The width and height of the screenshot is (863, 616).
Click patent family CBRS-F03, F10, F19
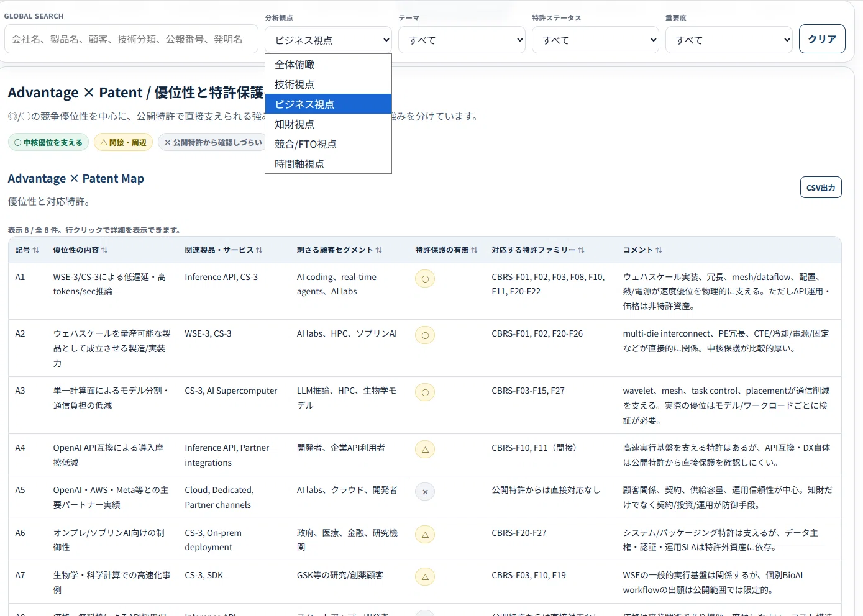pos(529,576)
